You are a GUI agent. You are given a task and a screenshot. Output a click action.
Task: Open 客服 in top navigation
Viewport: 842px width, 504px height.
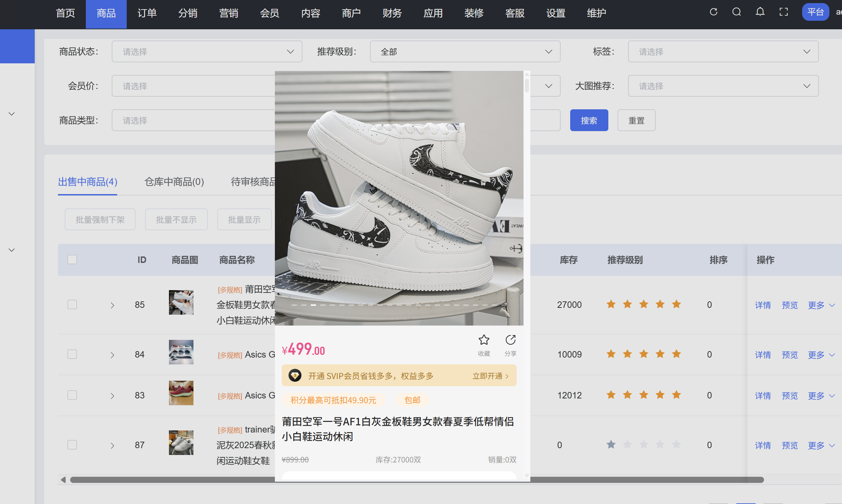click(x=515, y=13)
